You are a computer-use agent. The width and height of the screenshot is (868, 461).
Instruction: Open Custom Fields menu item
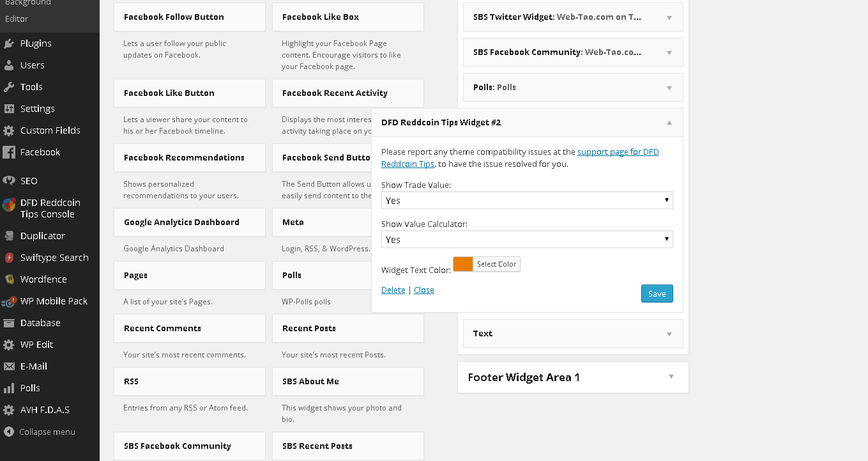click(x=50, y=130)
